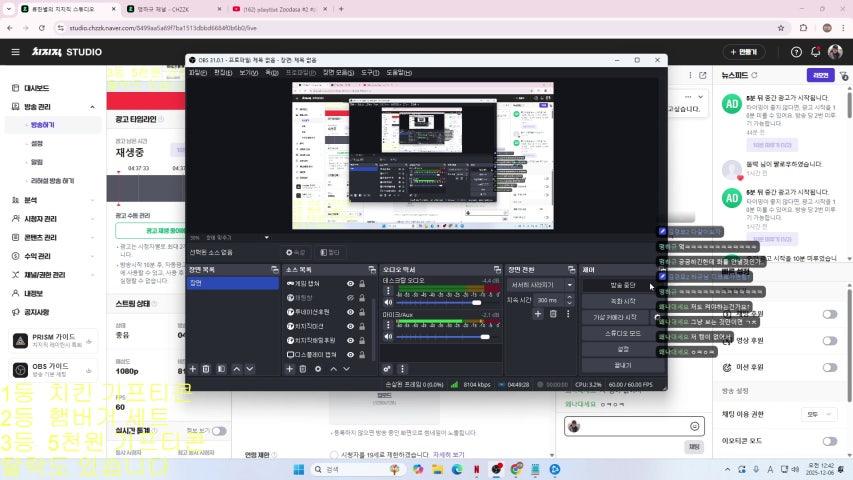853x480 pixels.
Task: Open emoji picker in chat input
Action: 694,426
